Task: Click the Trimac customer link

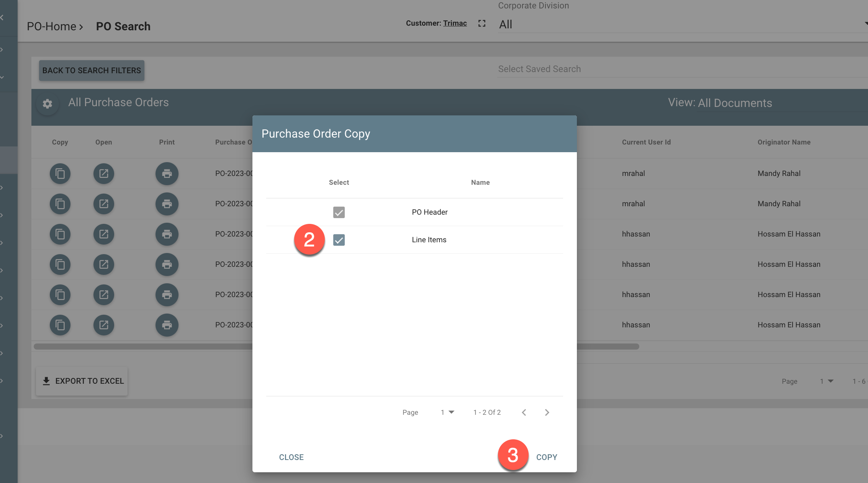Action: click(x=455, y=23)
